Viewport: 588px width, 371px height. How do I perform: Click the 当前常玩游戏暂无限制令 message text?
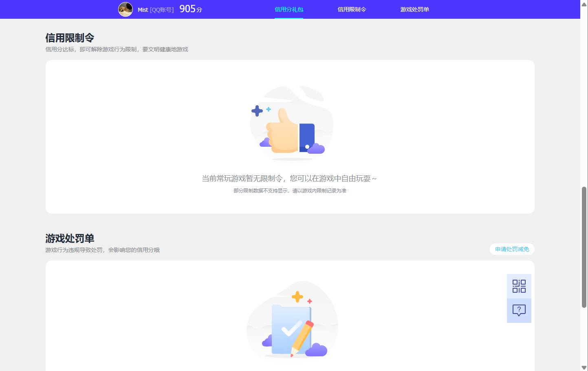point(290,178)
